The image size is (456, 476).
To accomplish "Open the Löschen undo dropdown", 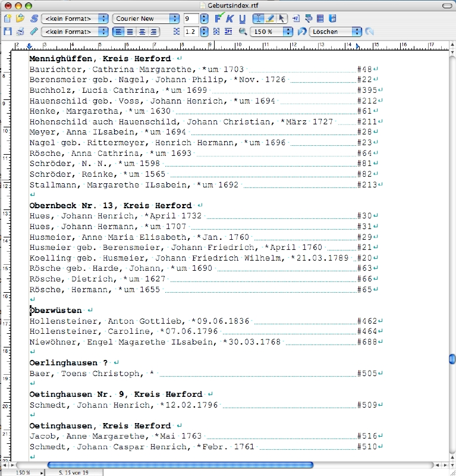I will pos(335,32).
